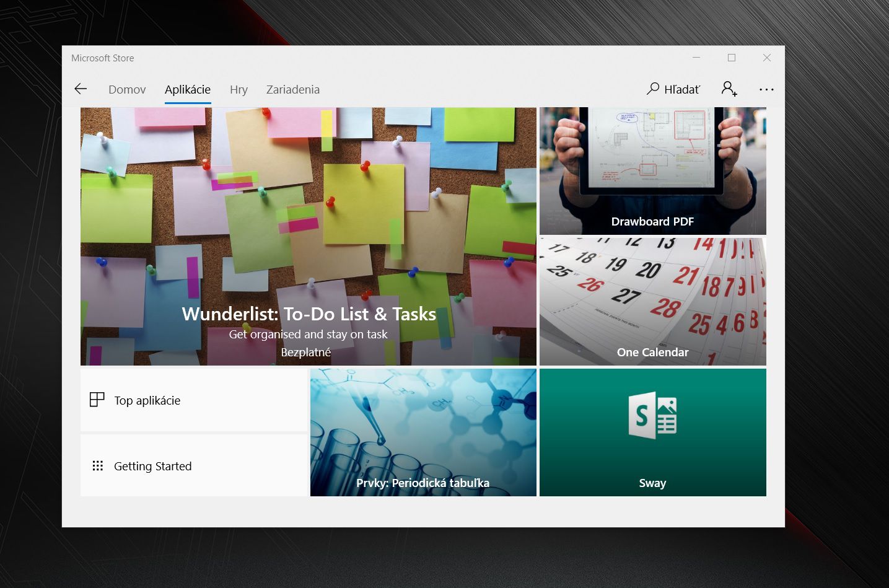Open the Drawboard PDF tile
Viewport: 889px width, 588px height.
click(x=652, y=171)
